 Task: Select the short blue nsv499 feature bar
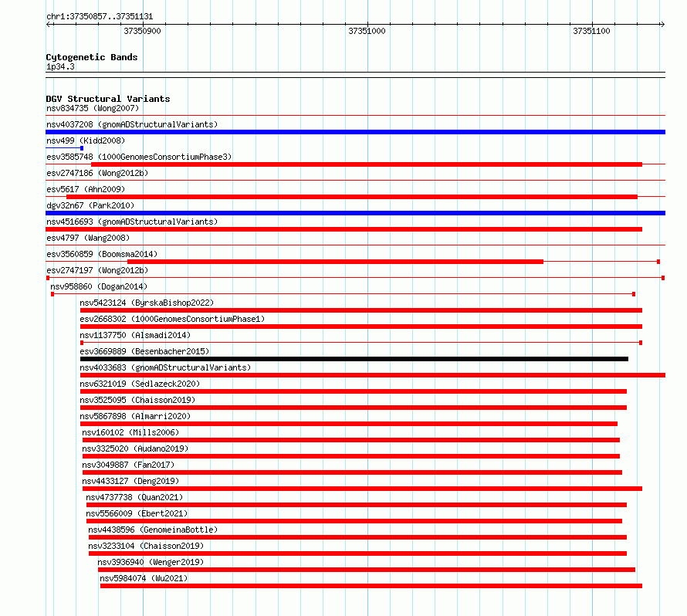tap(65, 148)
